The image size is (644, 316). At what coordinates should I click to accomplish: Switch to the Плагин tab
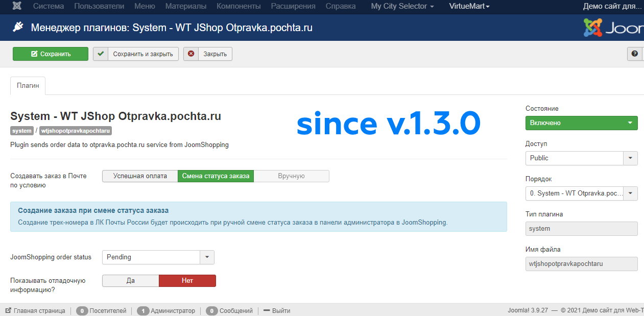(28, 86)
